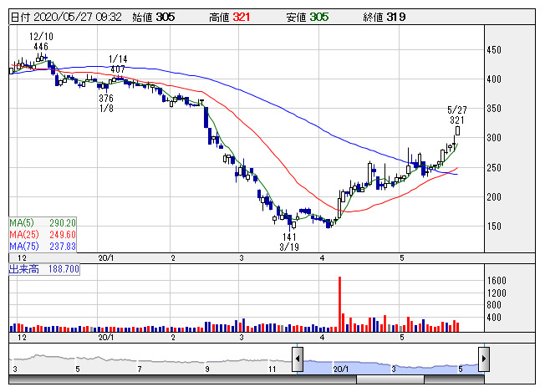Click the 始値 305 opening price field
The image size is (545, 392).
(x=155, y=17)
